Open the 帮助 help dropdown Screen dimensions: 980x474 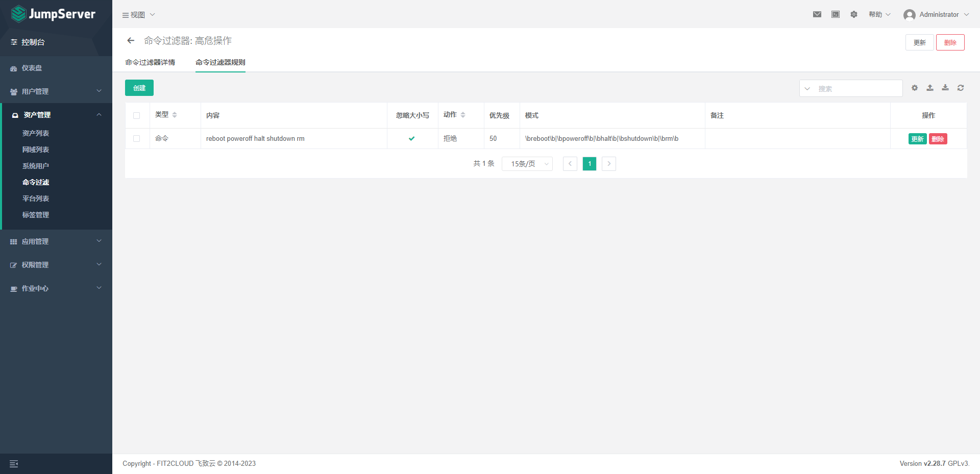coord(879,14)
